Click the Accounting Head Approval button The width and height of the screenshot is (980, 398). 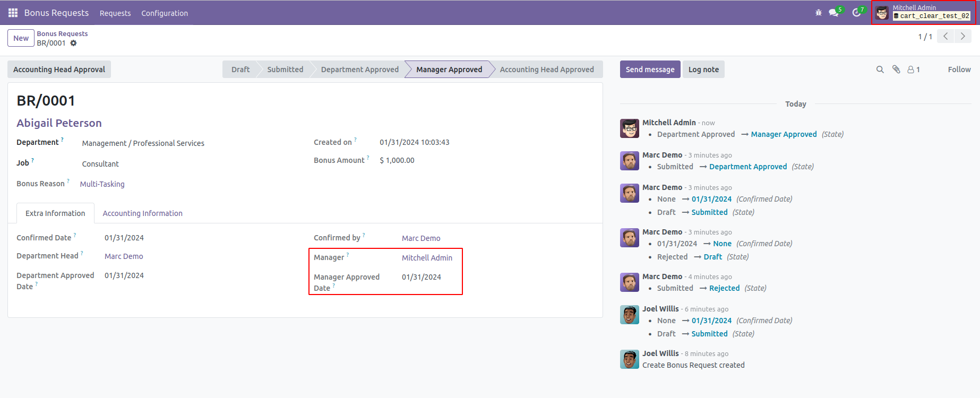tap(59, 70)
